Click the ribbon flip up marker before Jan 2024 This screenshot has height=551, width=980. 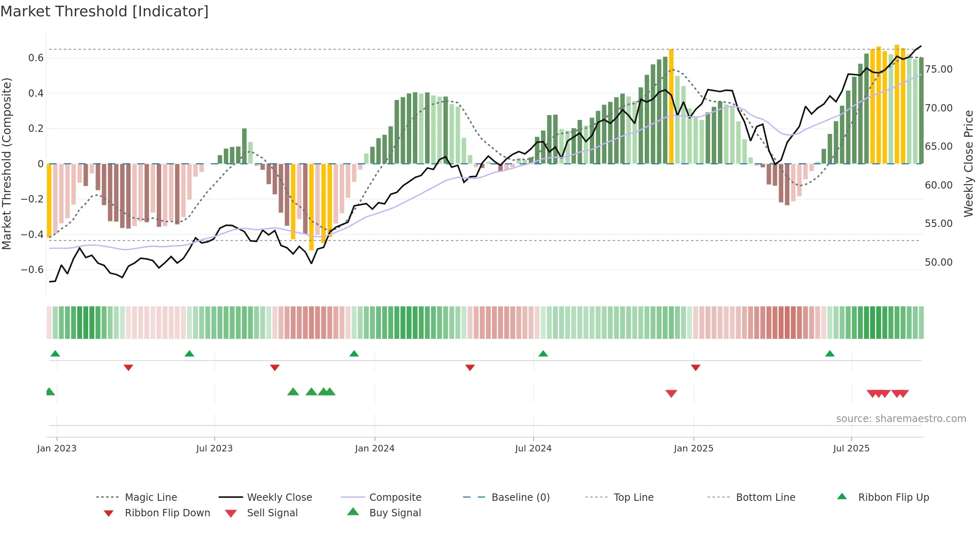354,353
